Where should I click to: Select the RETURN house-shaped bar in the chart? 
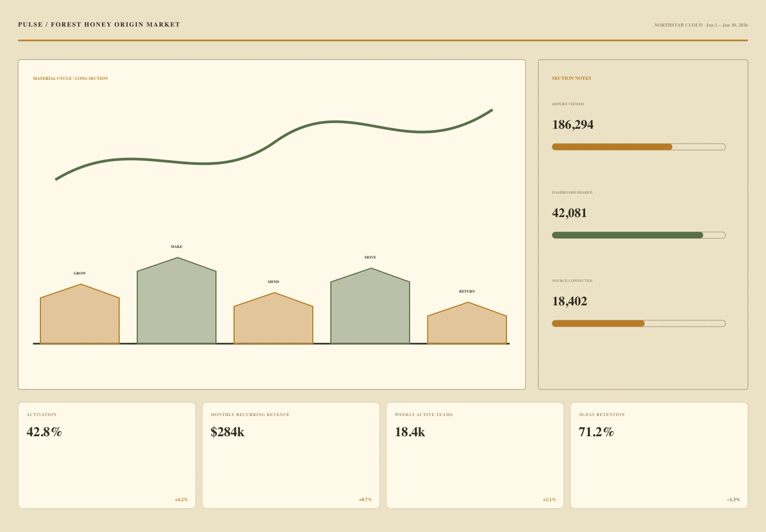(x=467, y=323)
